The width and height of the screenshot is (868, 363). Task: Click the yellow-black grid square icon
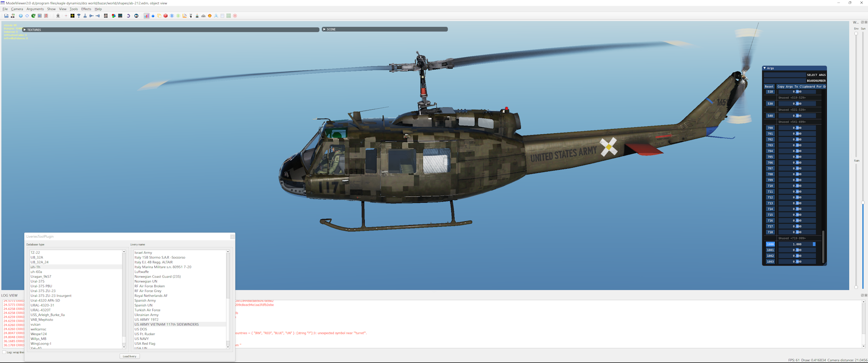(x=72, y=16)
